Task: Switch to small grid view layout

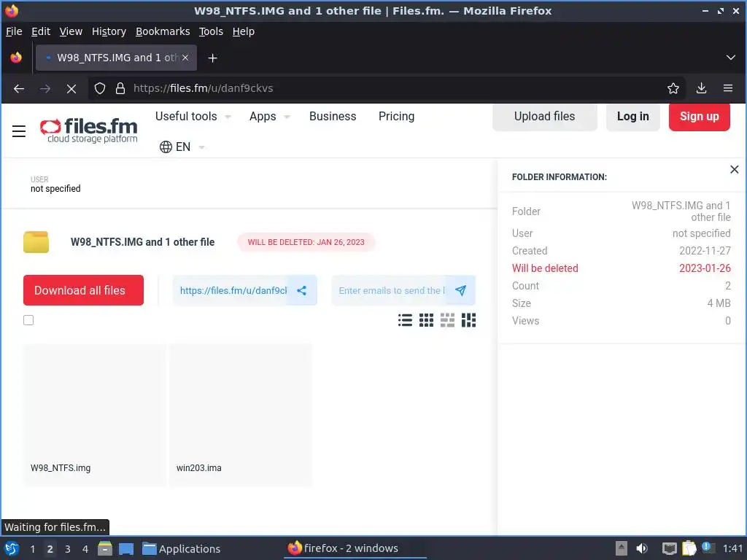Action: click(426, 320)
